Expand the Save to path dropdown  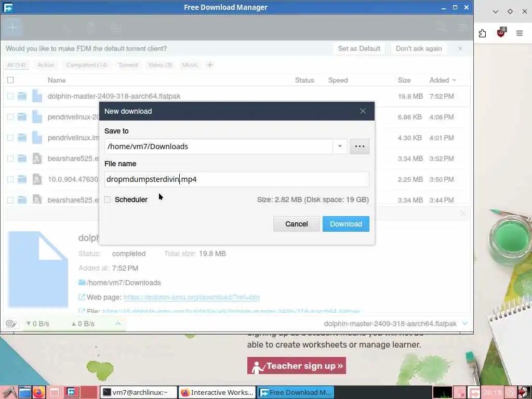pyautogui.click(x=340, y=146)
